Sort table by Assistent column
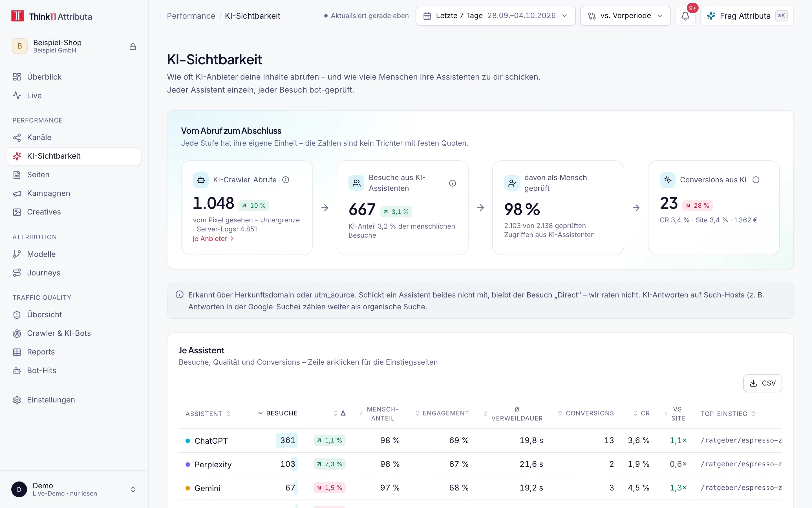This screenshot has width=812, height=508. point(208,413)
